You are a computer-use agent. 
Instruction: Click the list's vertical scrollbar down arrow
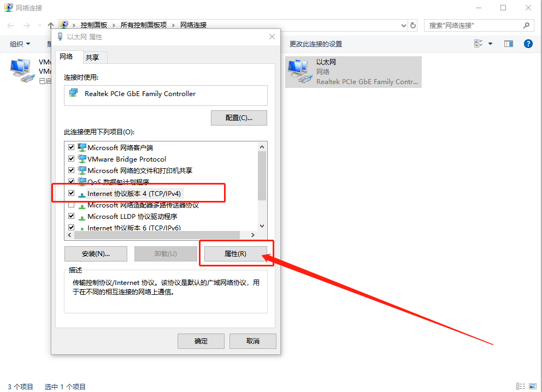point(262,226)
